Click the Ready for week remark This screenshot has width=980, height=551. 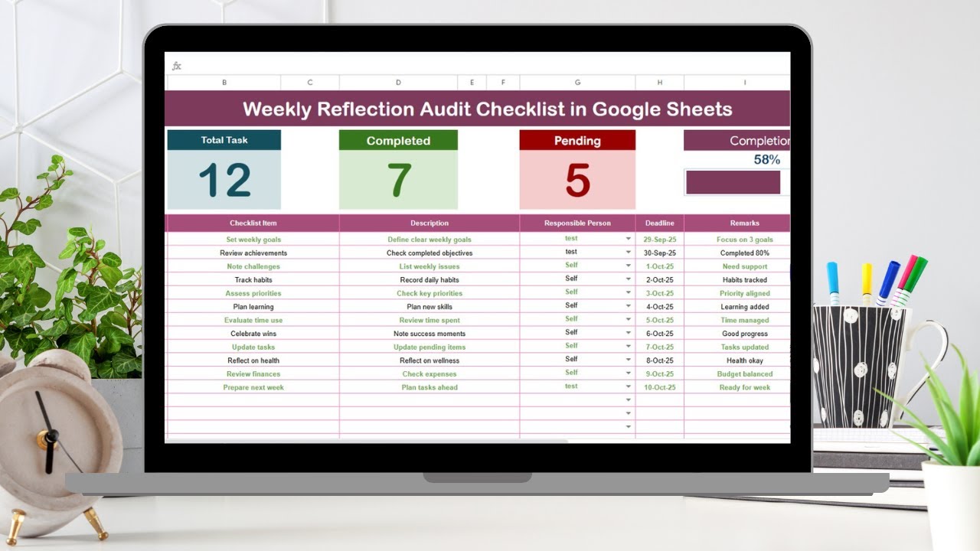745,387
